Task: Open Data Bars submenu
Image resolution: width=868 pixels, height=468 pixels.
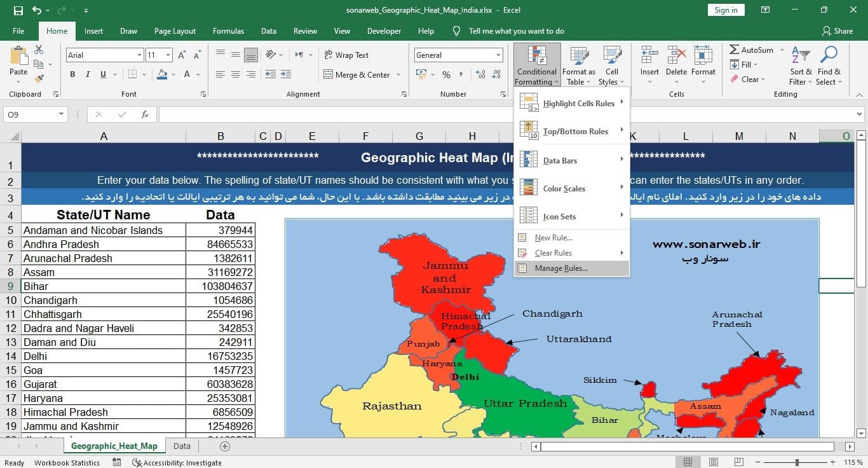Action: click(571, 160)
